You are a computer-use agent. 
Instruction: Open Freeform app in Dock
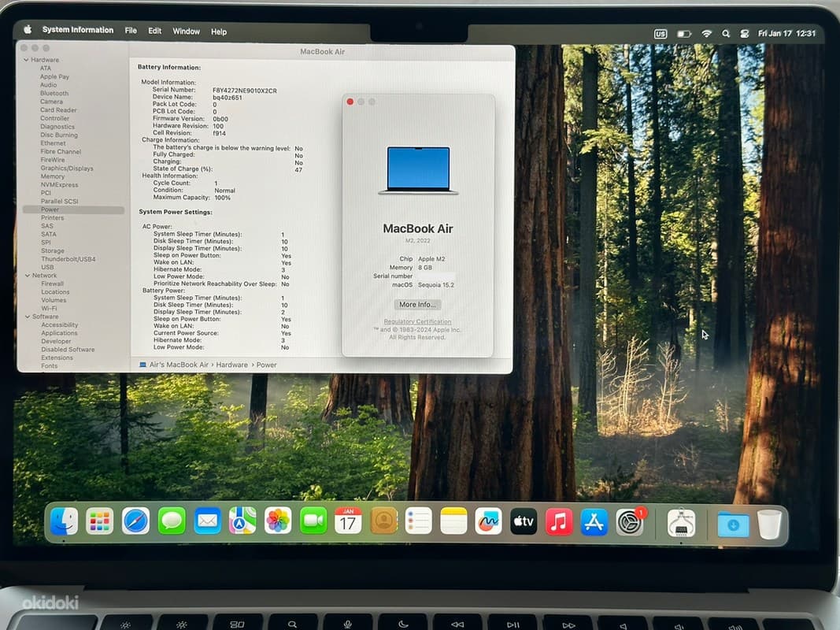coord(489,521)
